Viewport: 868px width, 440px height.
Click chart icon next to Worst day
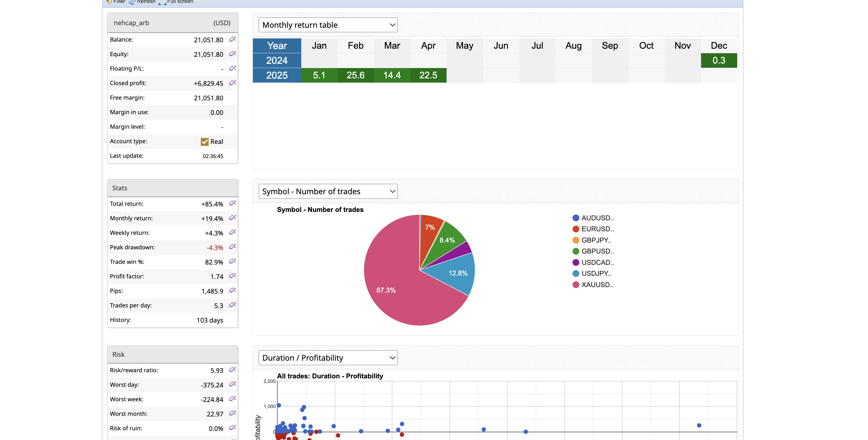(232, 384)
